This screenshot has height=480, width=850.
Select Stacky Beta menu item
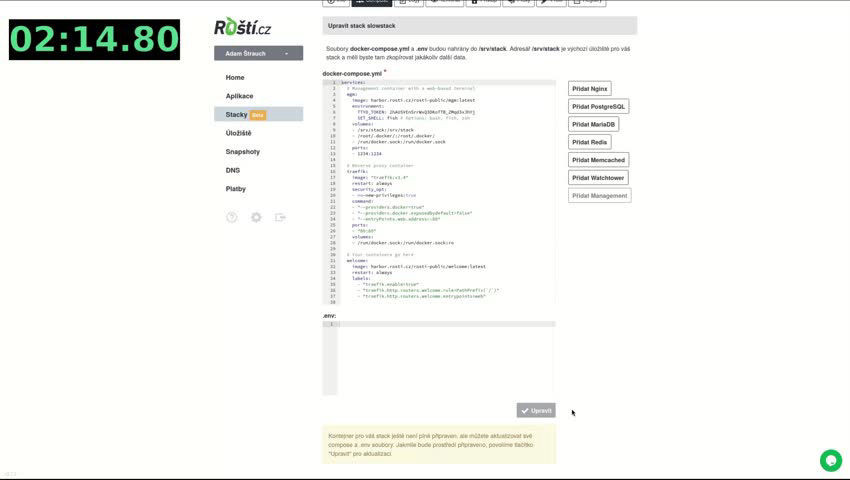coord(259,114)
